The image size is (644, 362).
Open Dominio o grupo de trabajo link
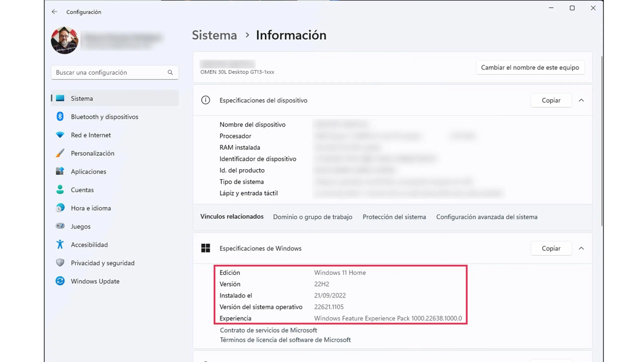click(313, 217)
